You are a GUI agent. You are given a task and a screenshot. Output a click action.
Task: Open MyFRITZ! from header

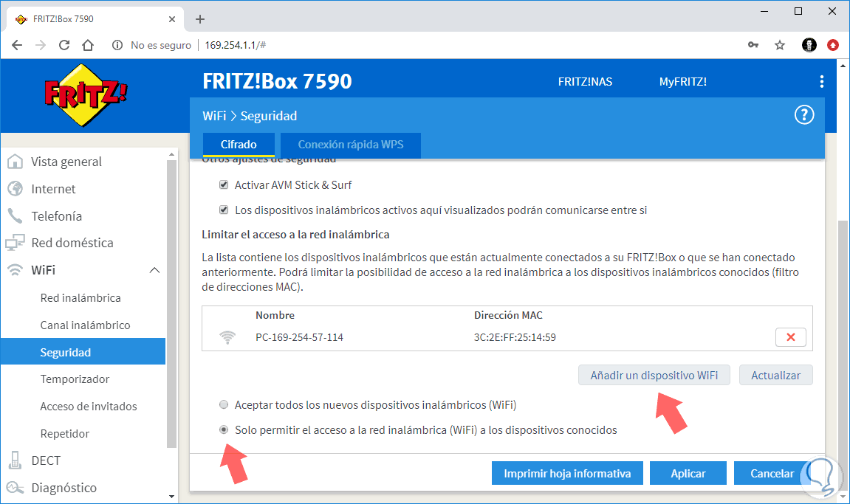point(682,82)
